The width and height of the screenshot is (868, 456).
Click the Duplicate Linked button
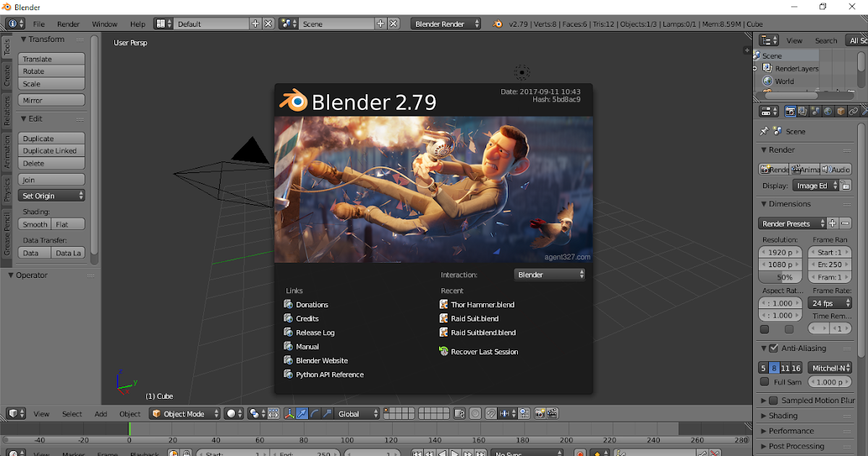click(x=51, y=151)
